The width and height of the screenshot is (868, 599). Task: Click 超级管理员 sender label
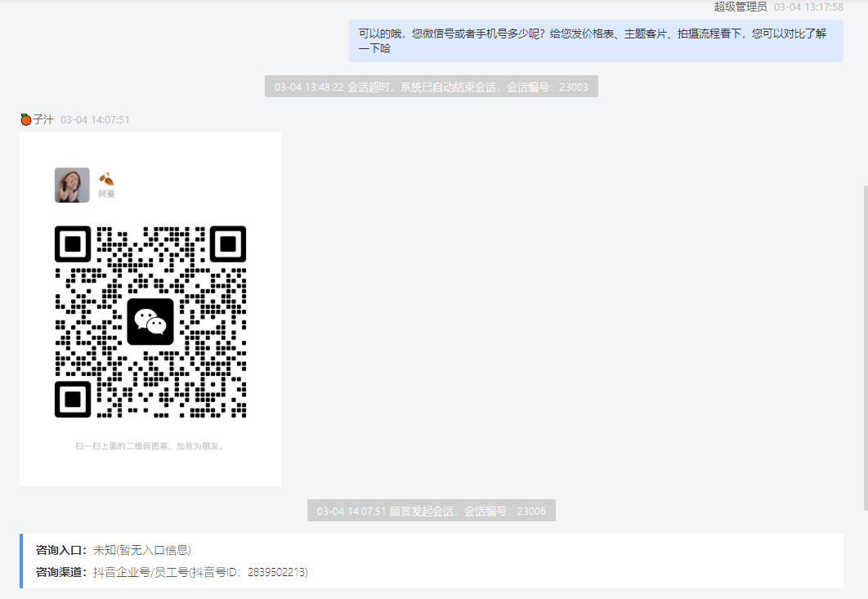click(740, 7)
